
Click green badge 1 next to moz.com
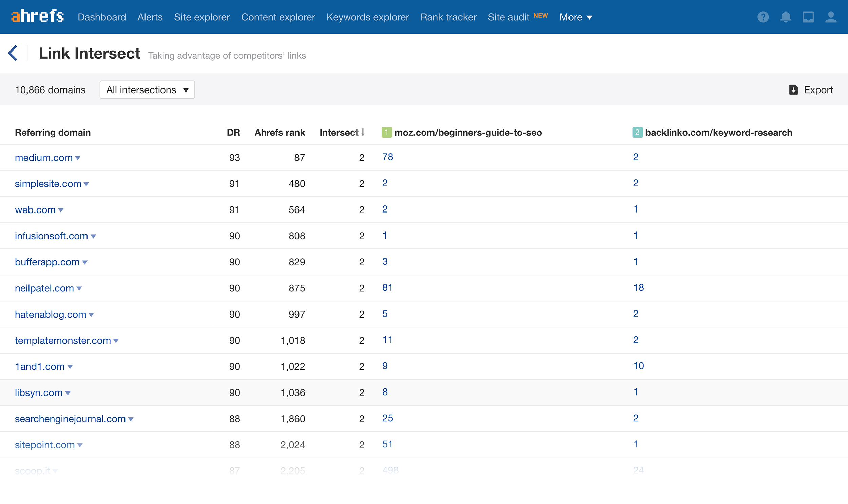tap(386, 133)
